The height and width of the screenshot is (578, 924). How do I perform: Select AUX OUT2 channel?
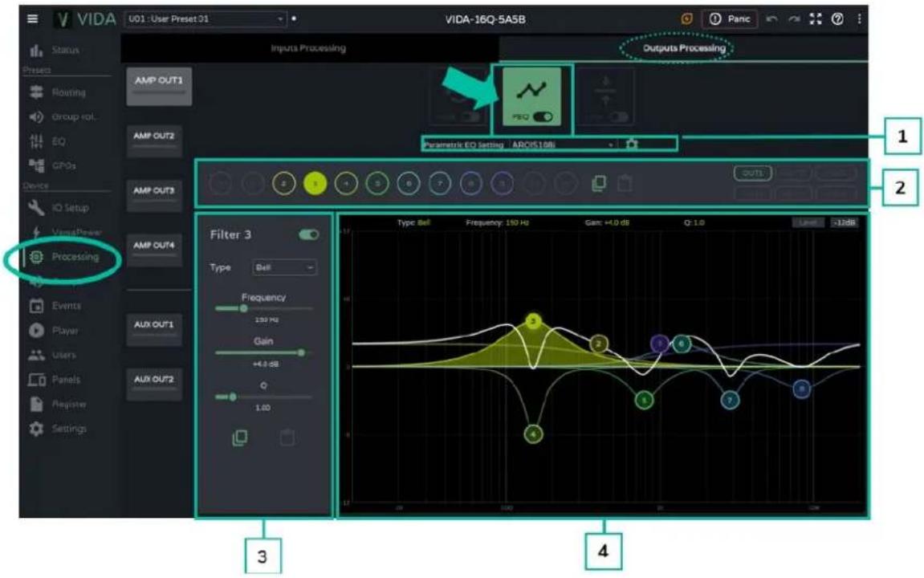coord(154,385)
